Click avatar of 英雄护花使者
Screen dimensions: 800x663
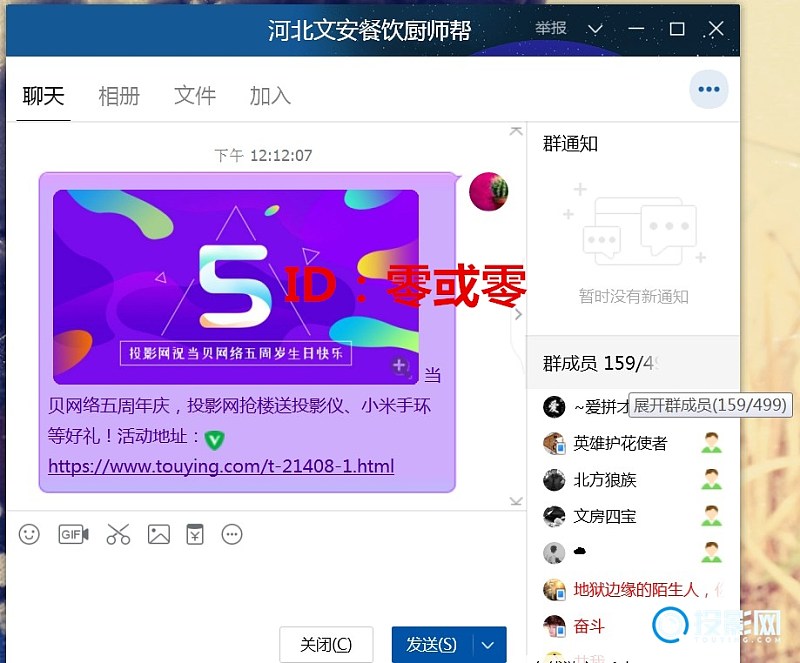554,443
